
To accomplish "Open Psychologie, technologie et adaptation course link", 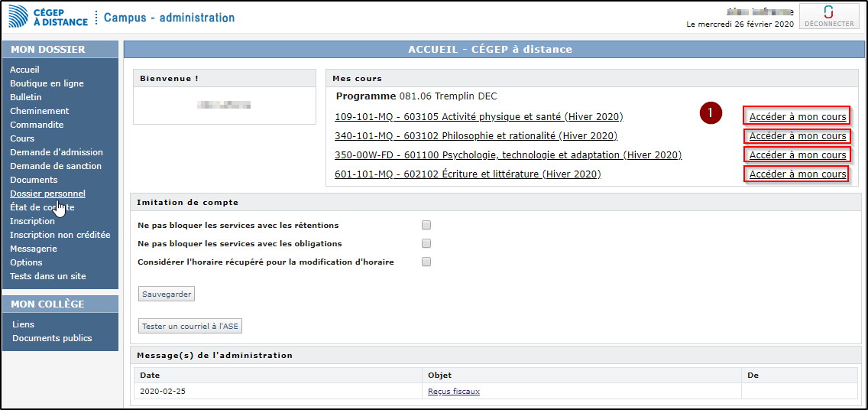I will 508,155.
